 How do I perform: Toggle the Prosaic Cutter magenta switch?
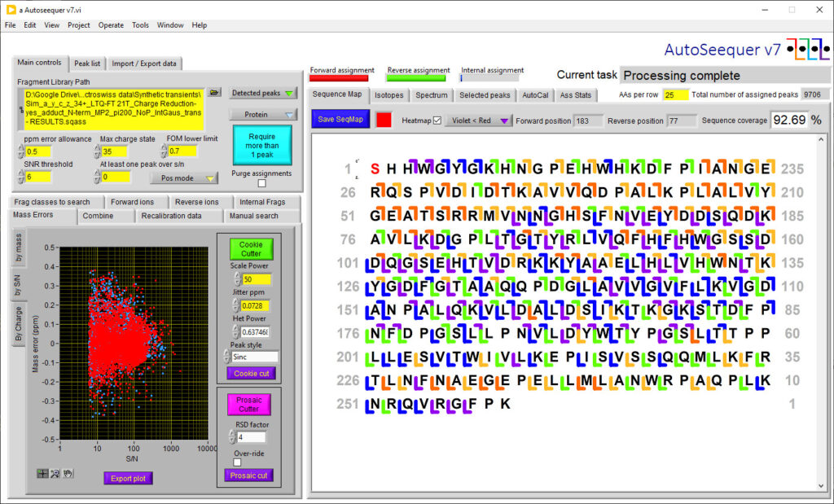tap(249, 404)
